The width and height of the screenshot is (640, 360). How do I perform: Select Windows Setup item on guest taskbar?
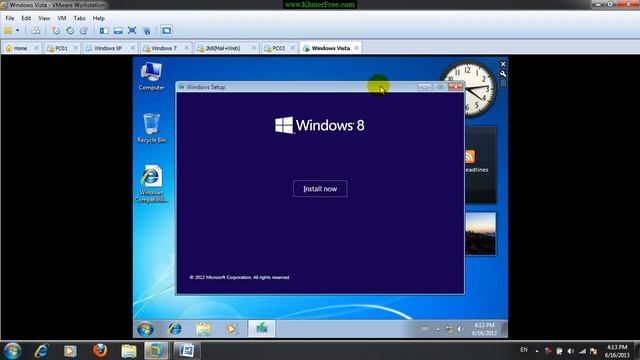point(262,329)
